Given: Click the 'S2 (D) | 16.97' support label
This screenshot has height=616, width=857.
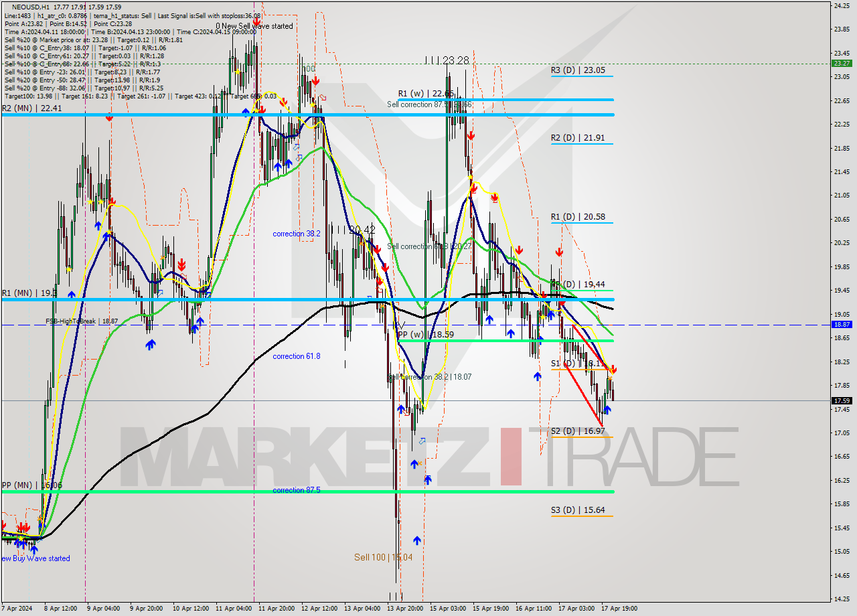Looking at the screenshot, I should [x=578, y=431].
